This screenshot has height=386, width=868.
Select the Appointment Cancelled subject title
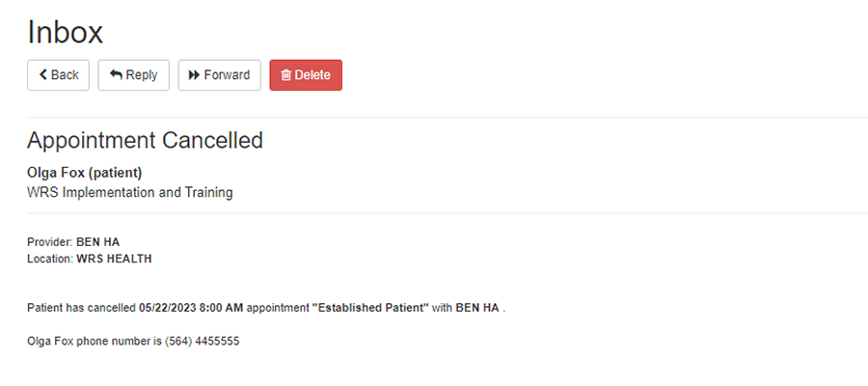pyautogui.click(x=145, y=141)
